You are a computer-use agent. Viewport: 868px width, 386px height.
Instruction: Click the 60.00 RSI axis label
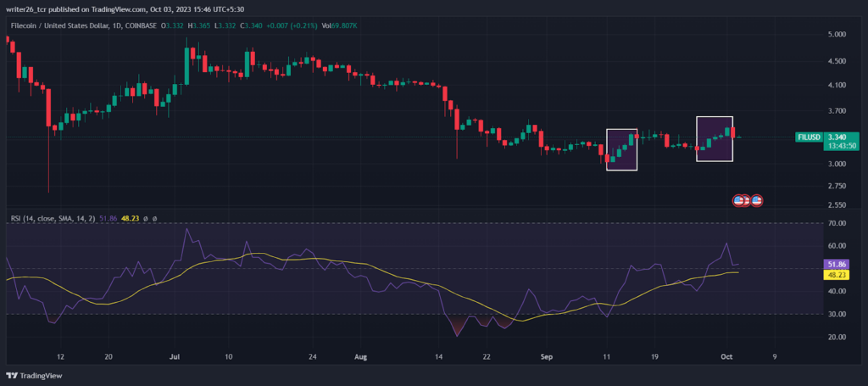[836, 246]
